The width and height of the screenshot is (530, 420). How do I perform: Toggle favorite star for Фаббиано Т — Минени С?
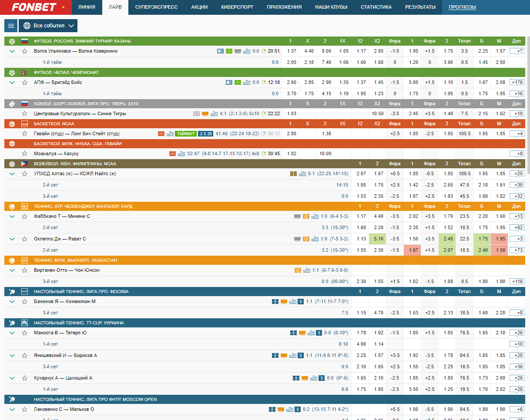(x=24, y=217)
